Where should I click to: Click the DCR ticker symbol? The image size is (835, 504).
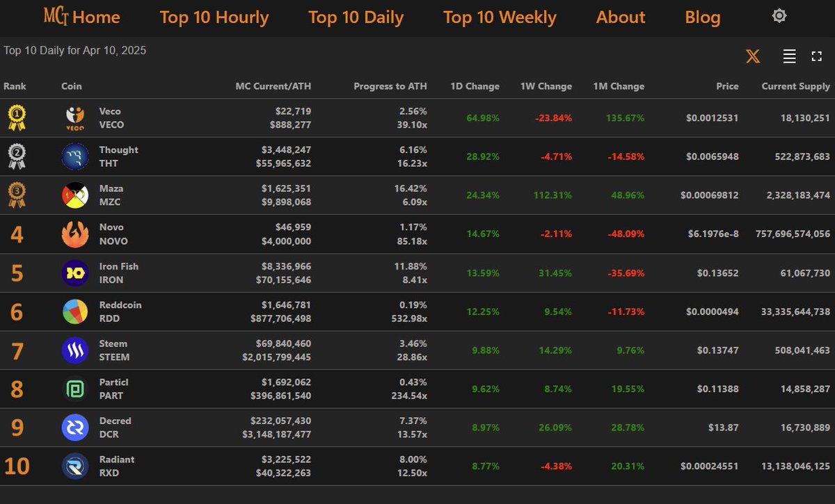tap(109, 434)
